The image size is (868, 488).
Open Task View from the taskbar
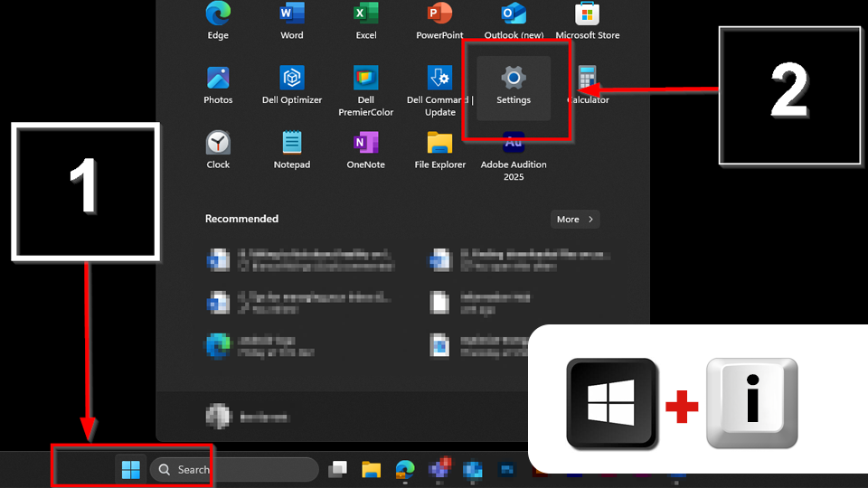[x=337, y=470]
